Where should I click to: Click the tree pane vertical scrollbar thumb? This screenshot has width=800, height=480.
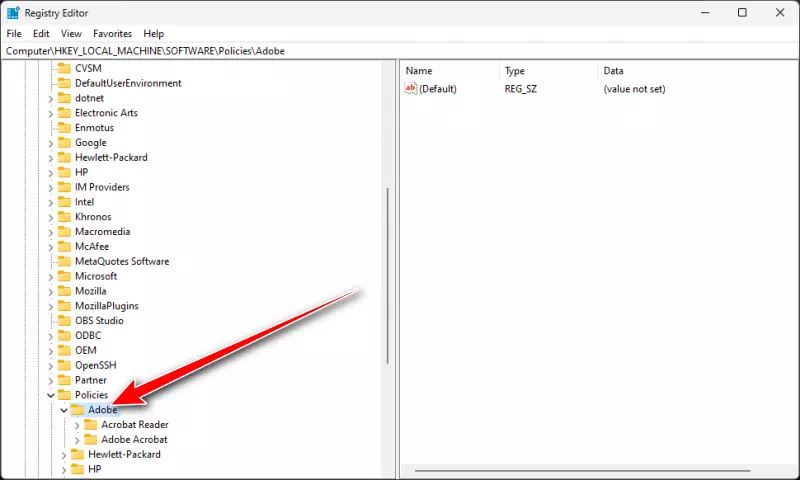point(388,276)
